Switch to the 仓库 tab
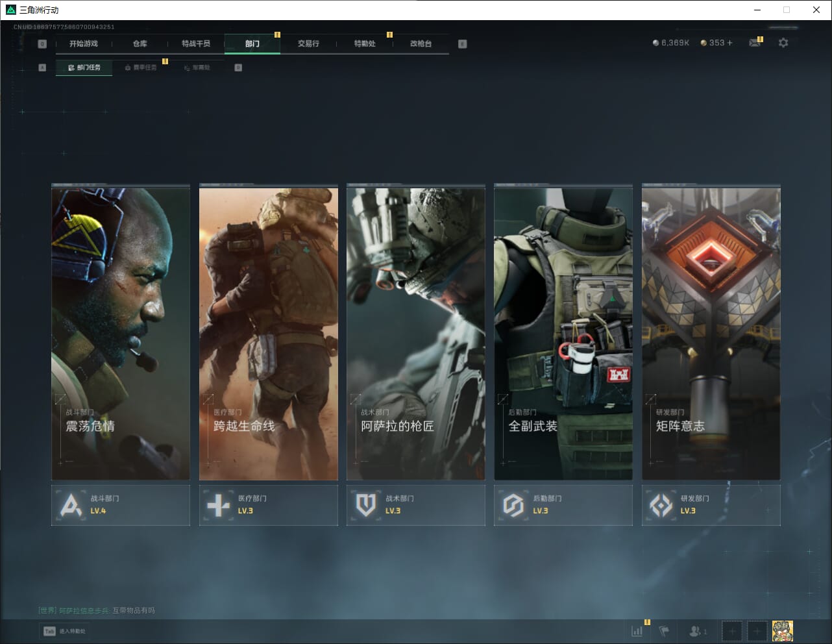 click(x=140, y=43)
